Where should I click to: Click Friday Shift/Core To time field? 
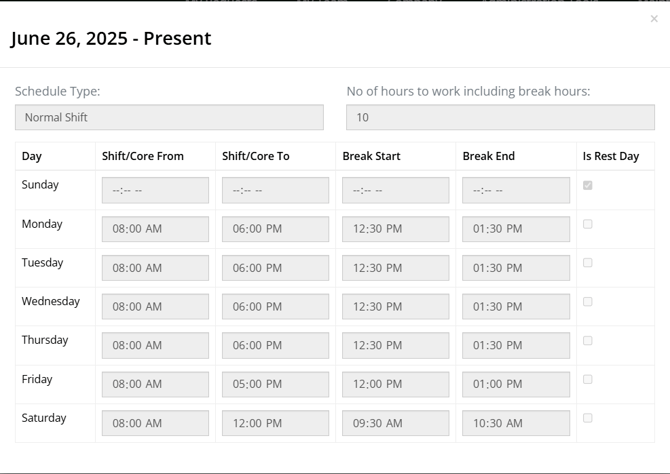click(x=275, y=384)
